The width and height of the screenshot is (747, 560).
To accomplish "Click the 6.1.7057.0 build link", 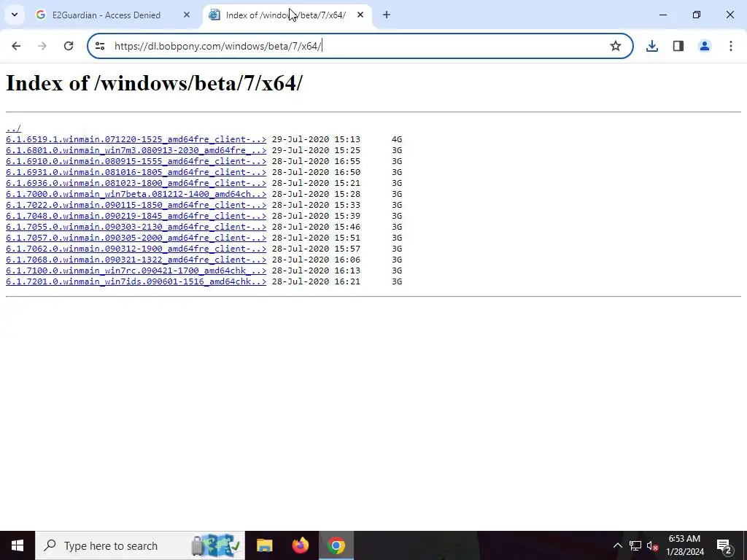I will (136, 238).
